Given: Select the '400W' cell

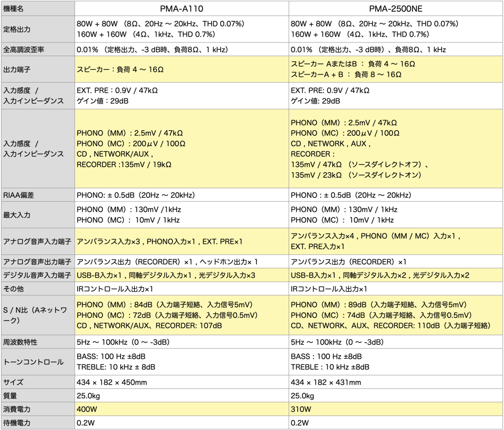Looking at the screenshot, I should click(x=181, y=409).
